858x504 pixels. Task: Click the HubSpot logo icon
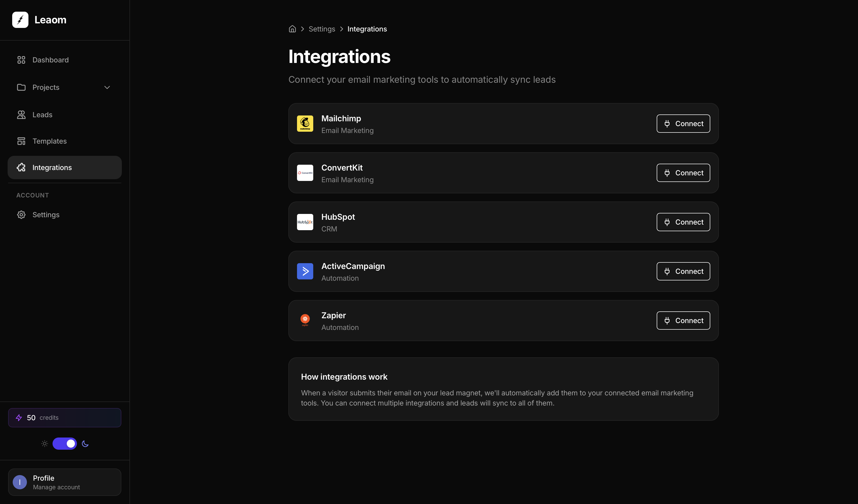(x=305, y=222)
